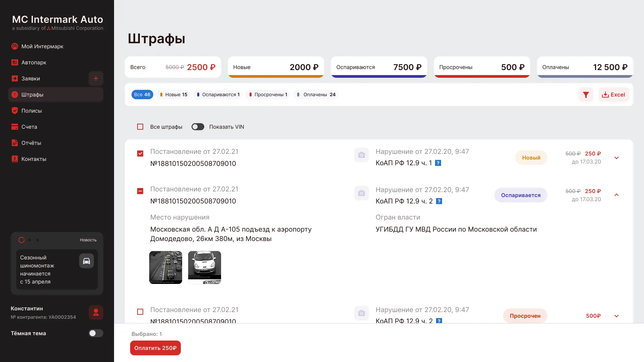Click the Оспаривается status badge
Image resolution: width=644 pixels, height=362 pixels.
click(521, 195)
